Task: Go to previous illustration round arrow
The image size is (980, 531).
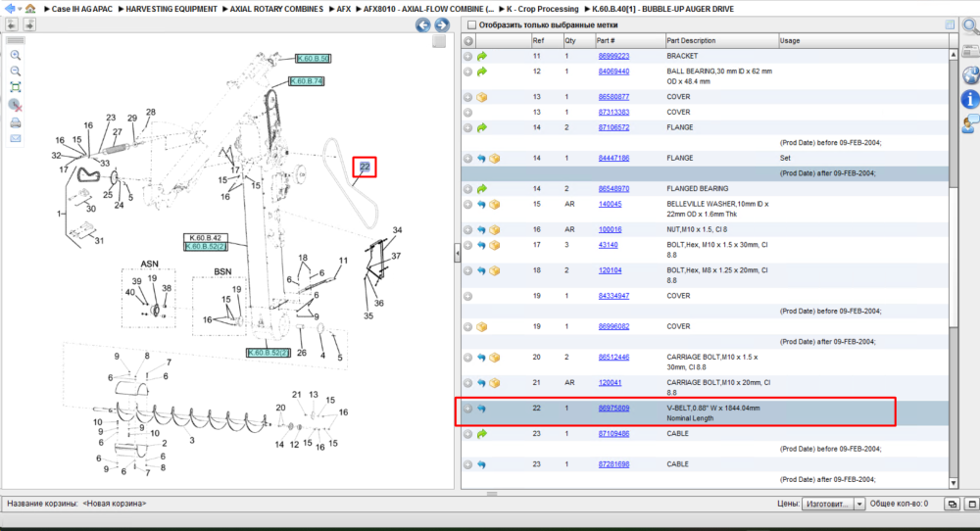Action: point(423,25)
